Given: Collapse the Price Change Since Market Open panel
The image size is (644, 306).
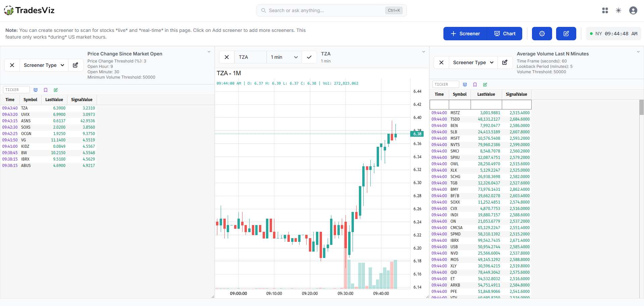Looking at the screenshot, I should click(209, 52).
